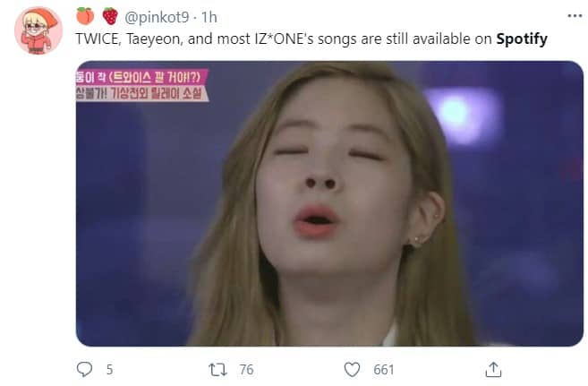
Task: Click the reply speech bubble icon
Action: tap(84, 369)
